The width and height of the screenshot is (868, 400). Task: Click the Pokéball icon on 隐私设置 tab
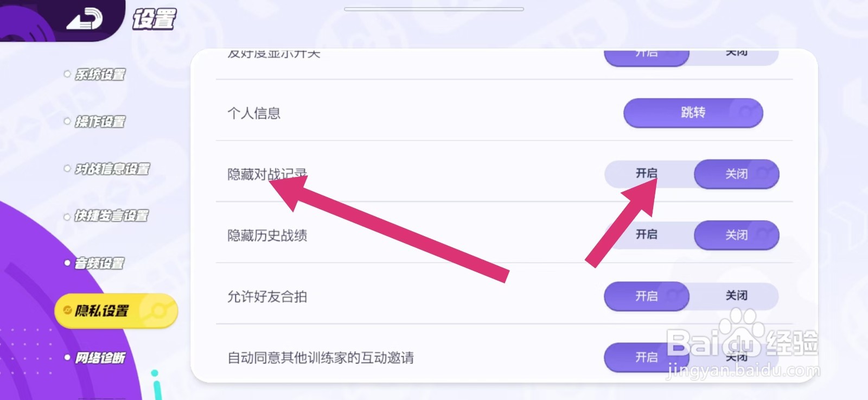click(158, 310)
